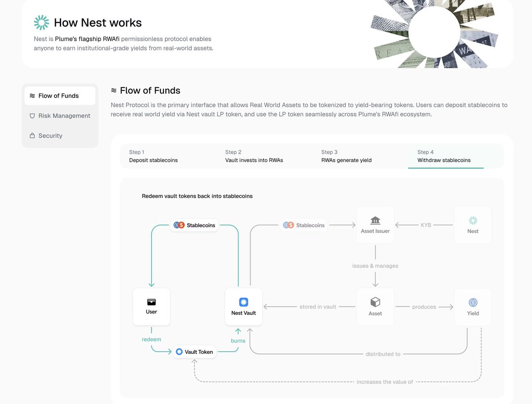The image size is (532, 404).
Task: Switch to Step 2 Vault invests tab
Action: (x=254, y=156)
